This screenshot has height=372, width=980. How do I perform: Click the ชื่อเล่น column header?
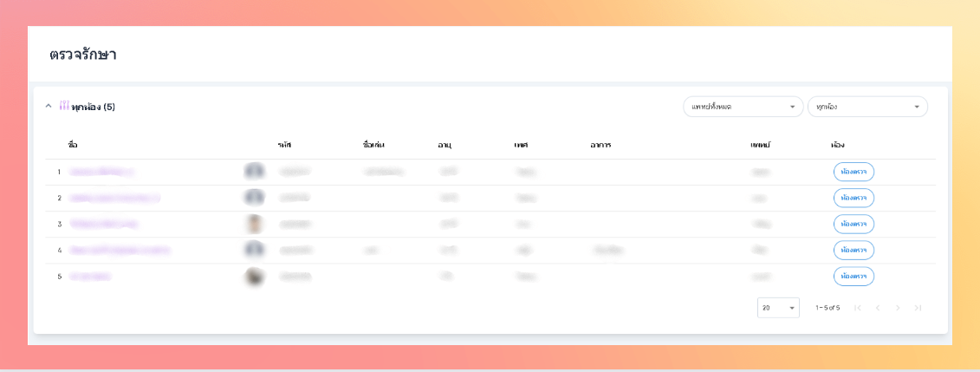pyautogui.click(x=373, y=145)
